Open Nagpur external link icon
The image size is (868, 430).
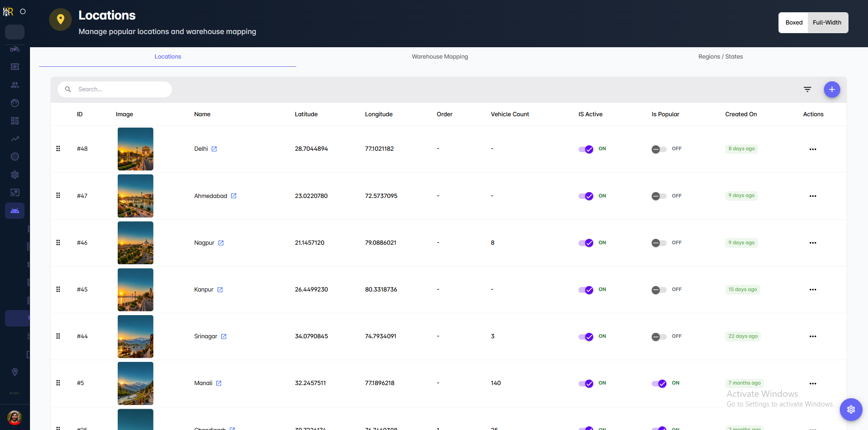pyautogui.click(x=221, y=243)
